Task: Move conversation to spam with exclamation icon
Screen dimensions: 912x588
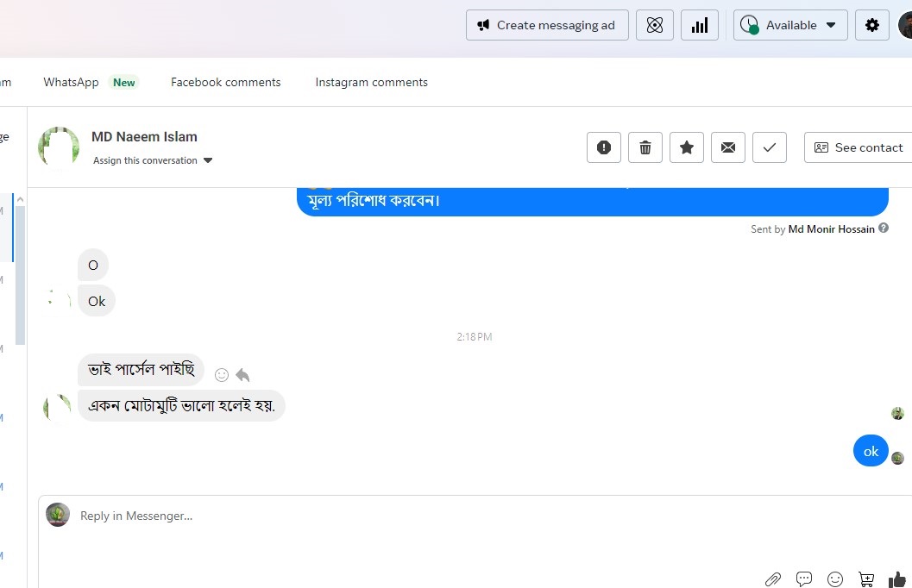Action: point(604,147)
